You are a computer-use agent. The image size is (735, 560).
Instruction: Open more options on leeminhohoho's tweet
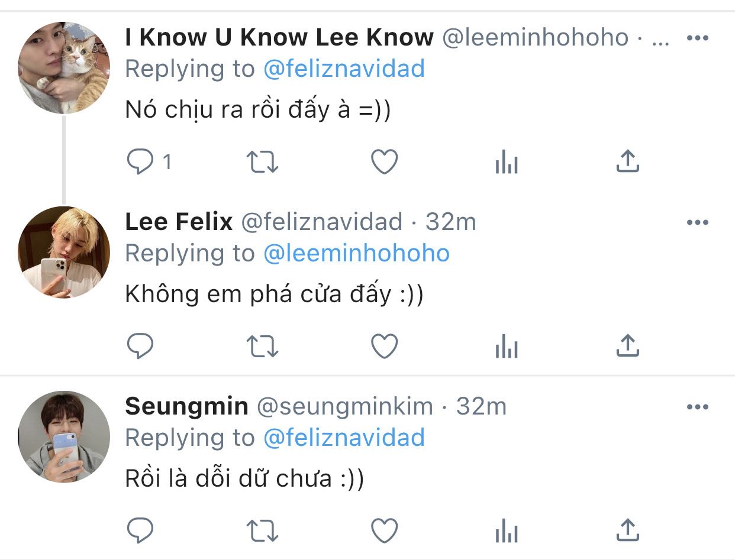coord(697,38)
